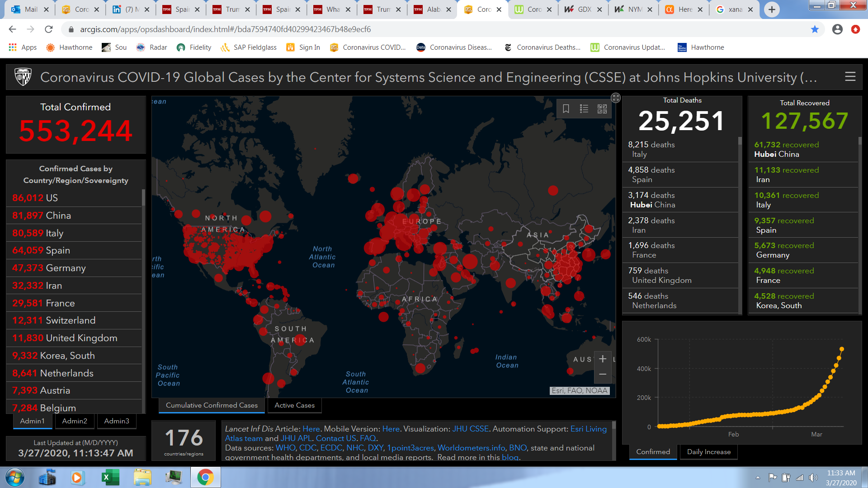
Task: Select the 47,373 Germany row
Action: tap(74, 268)
